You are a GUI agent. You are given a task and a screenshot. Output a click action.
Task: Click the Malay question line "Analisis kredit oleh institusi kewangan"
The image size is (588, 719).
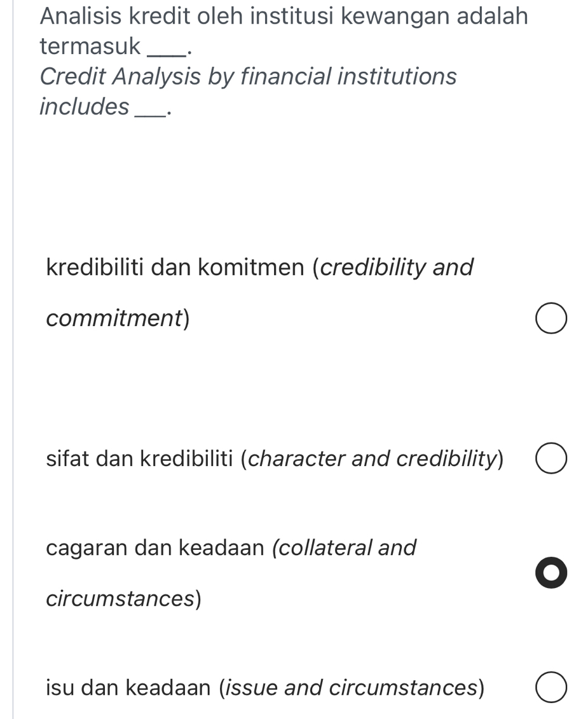click(x=284, y=16)
